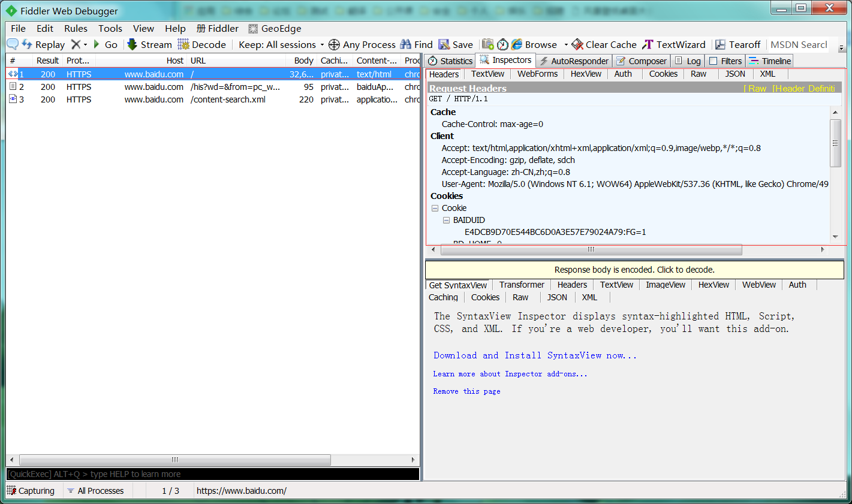The image size is (852, 504).
Task: Click the Clear Cache toolbar button
Action: tap(604, 44)
